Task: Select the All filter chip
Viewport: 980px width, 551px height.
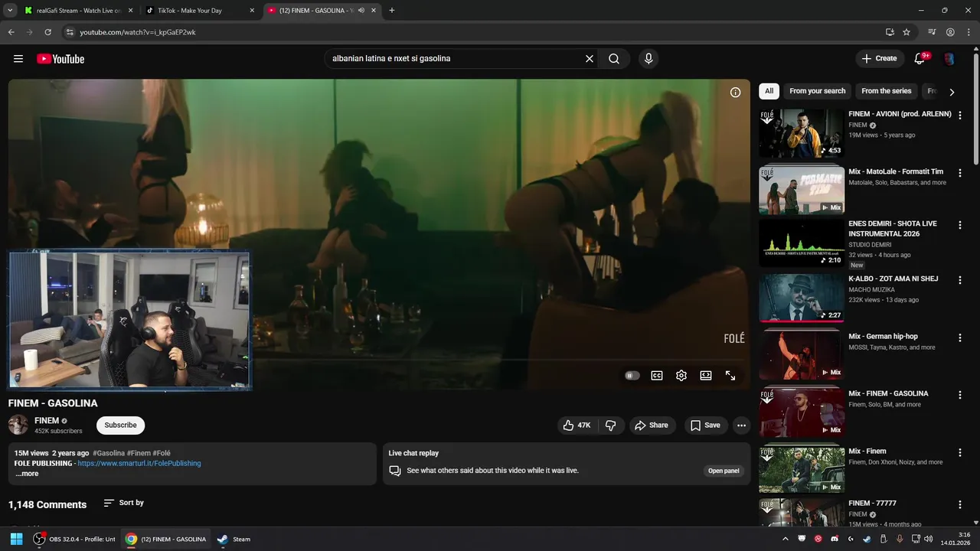Action: (x=769, y=91)
